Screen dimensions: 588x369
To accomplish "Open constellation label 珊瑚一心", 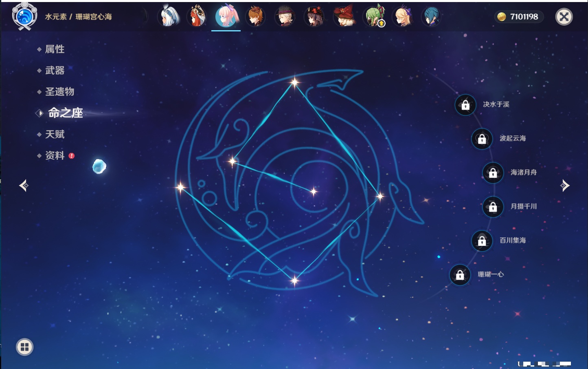I will click(491, 274).
